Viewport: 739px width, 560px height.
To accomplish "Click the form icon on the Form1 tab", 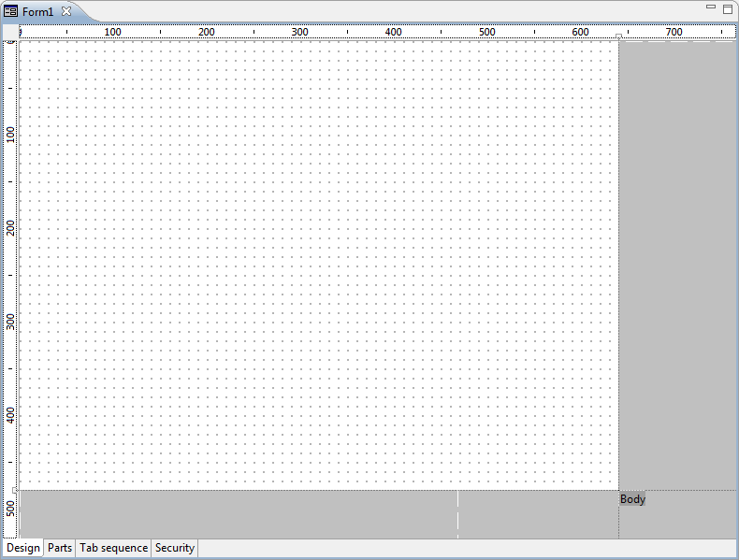I will [x=10, y=11].
